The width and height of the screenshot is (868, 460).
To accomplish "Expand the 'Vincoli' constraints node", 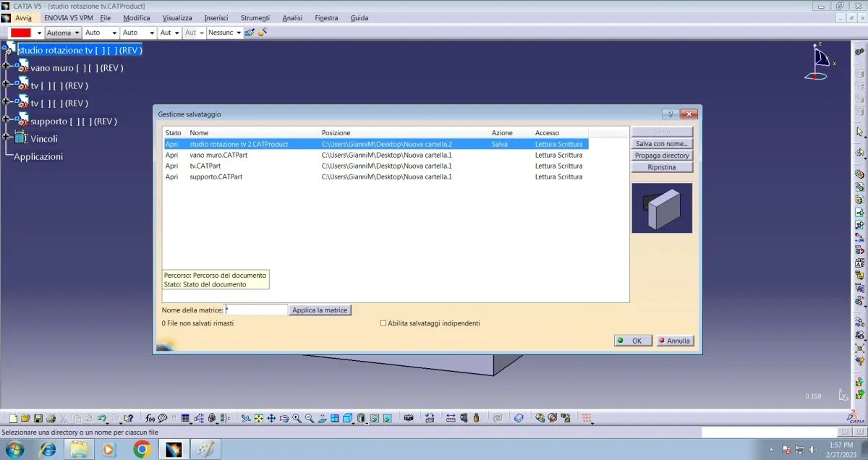I will [x=6, y=138].
